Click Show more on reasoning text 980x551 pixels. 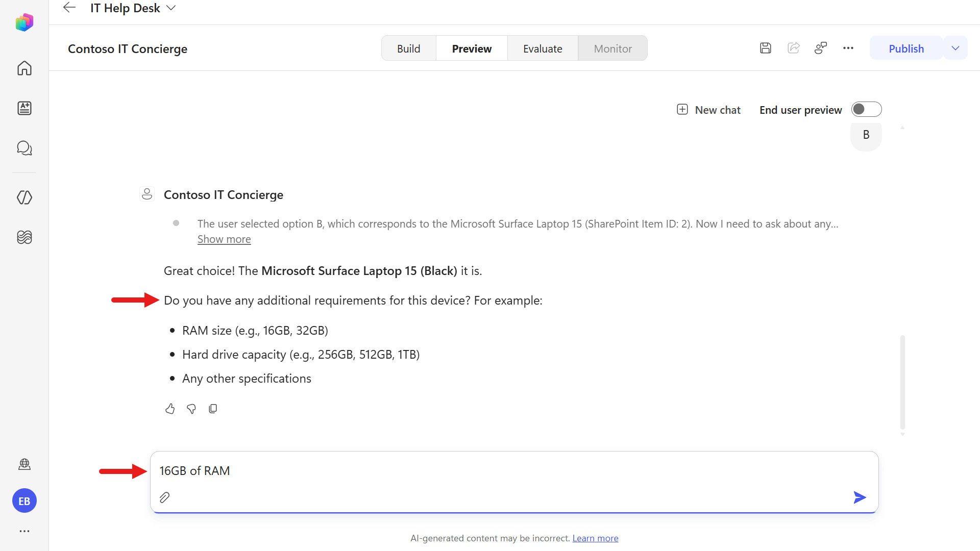[224, 239]
